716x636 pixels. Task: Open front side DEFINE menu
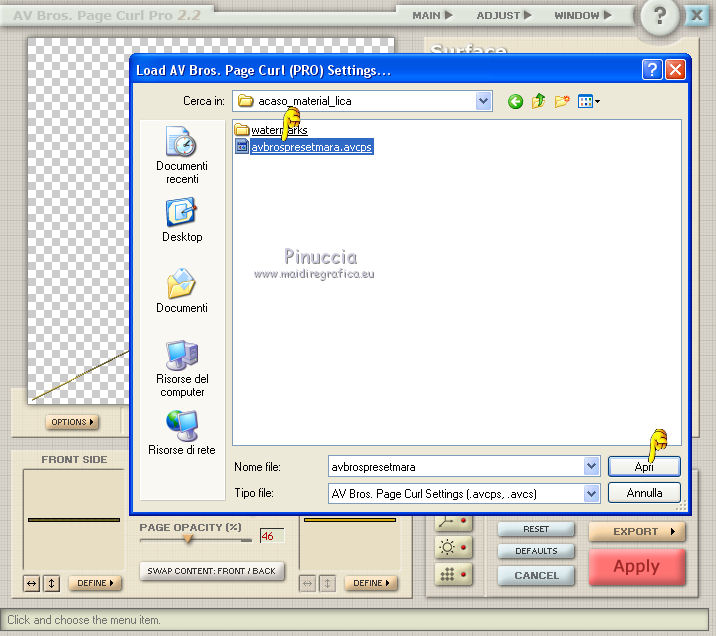click(x=95, y=583)
